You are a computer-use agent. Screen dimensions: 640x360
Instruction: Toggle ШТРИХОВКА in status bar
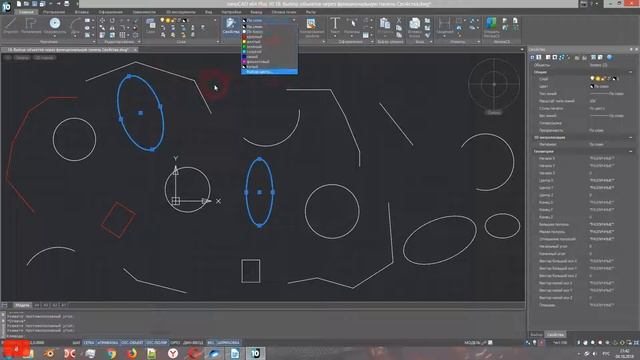coord(228,343)
